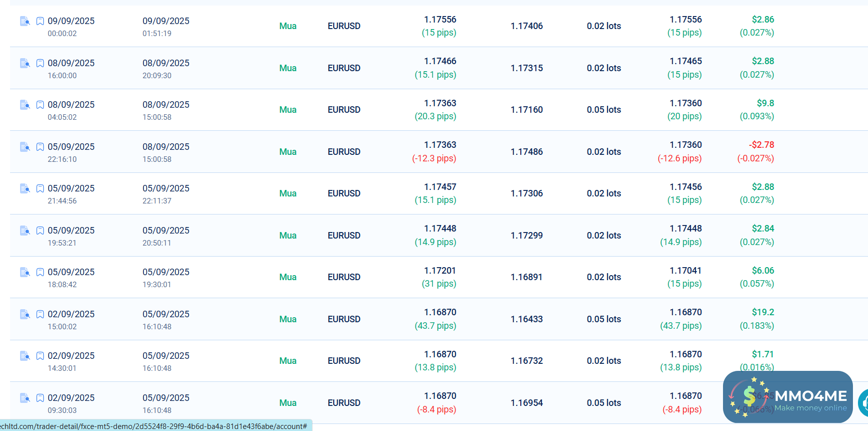Bookmark the 05/09/2025 18:08:42 trade
The height and width of the screenshot is (431, 868).
(40, 272)
